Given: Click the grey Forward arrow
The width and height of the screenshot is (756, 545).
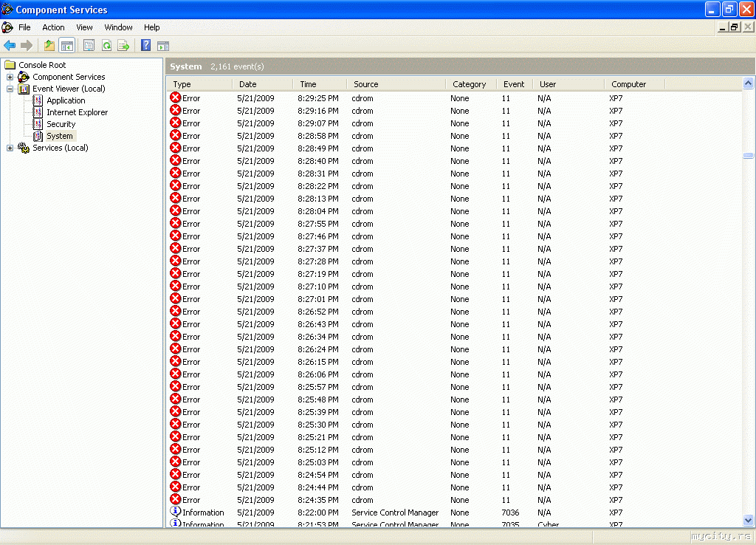Looking at the screenshot, I should (x=27, y=46).
